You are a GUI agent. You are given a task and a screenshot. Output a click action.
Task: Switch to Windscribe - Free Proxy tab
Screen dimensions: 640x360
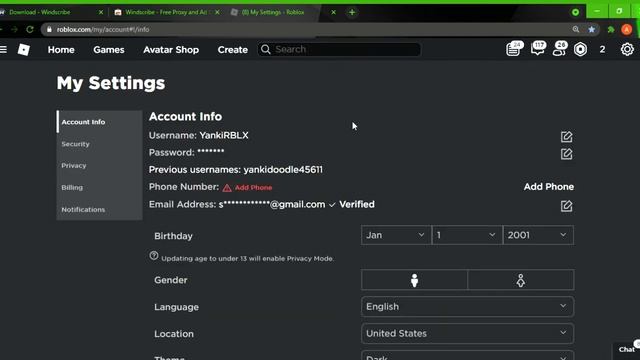(x=165, y=12)
